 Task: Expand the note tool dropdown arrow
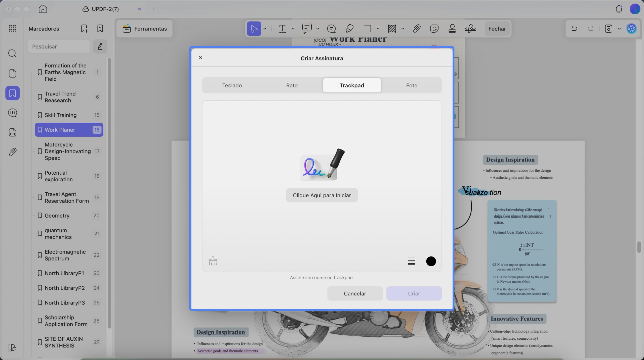[318, 29]
